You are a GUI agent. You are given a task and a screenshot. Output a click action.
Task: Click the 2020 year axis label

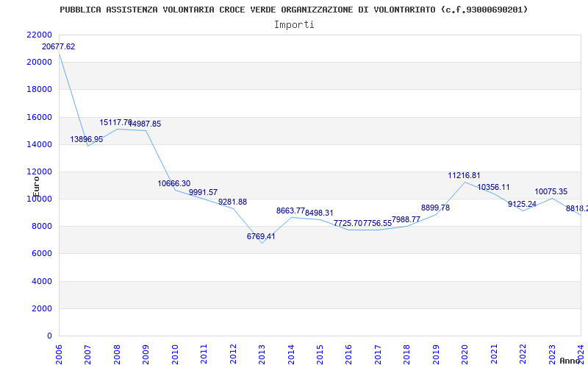point(465,354)
